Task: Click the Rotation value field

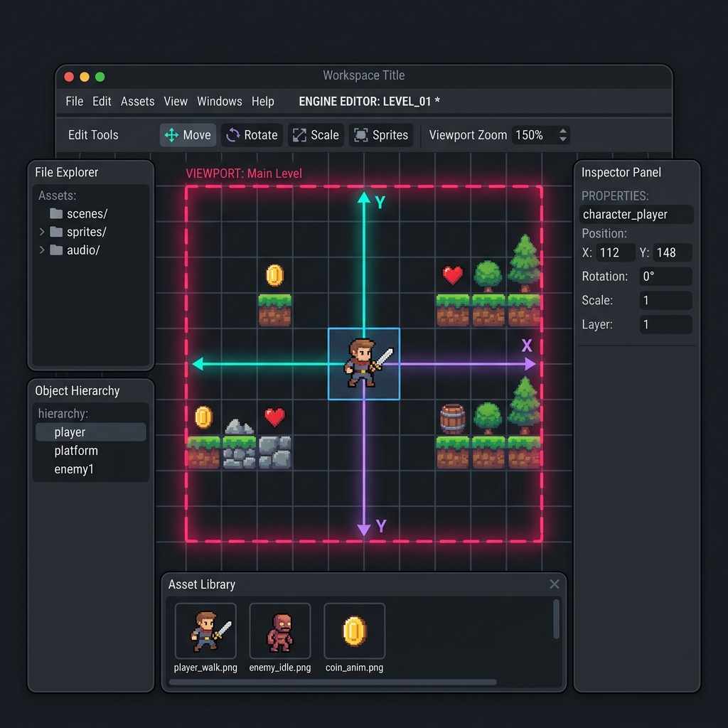Action: (x=665, y=277)
